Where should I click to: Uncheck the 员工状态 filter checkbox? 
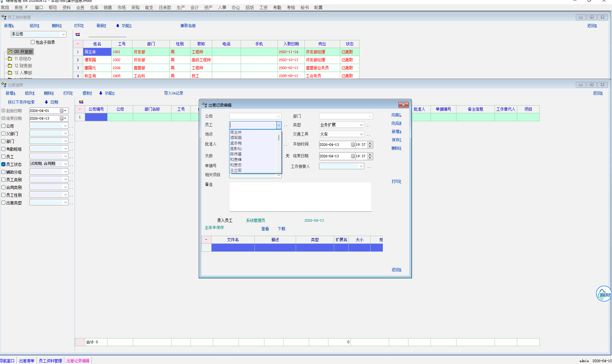4,164
